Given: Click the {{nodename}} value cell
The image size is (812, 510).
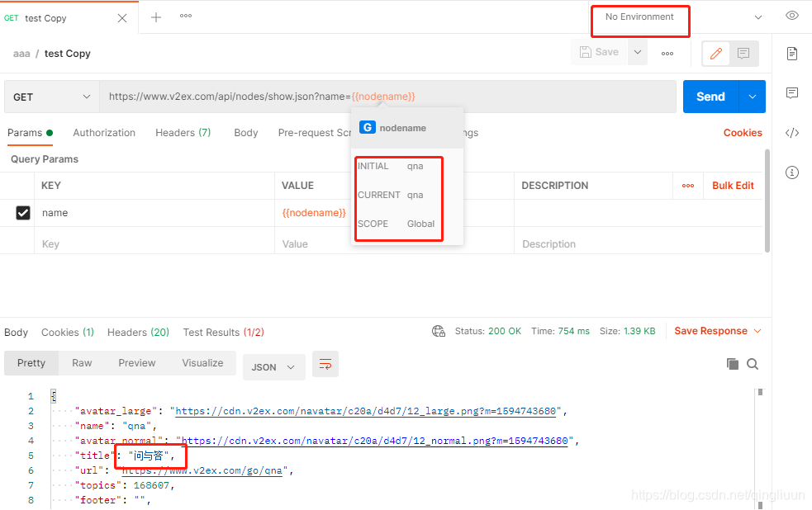Looking at the screenshot, I should click(314, 213).
